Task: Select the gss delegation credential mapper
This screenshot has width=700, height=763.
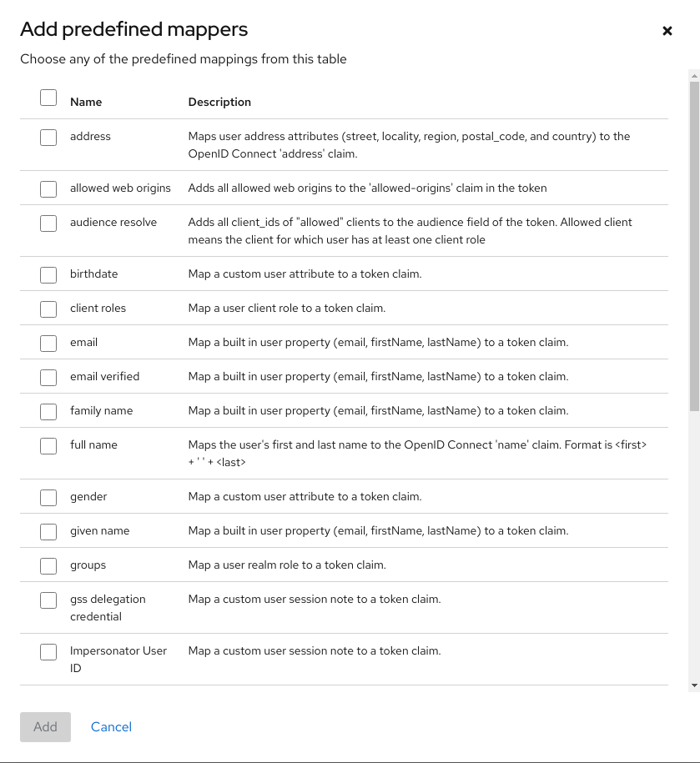Action: (x=48, y=600)
